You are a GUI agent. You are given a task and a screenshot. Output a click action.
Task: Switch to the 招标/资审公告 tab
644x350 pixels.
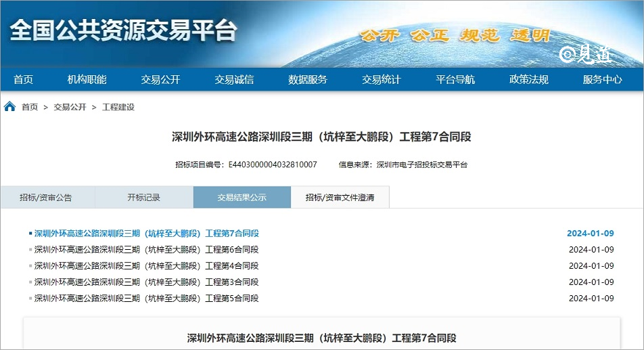tap(46, 198)
